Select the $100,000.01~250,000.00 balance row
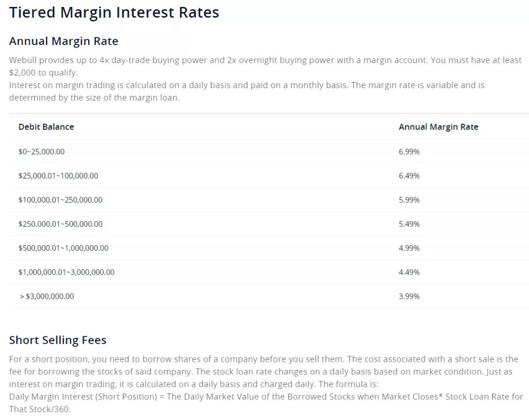This screenshot has height=420, width=529. click(60, 200)
